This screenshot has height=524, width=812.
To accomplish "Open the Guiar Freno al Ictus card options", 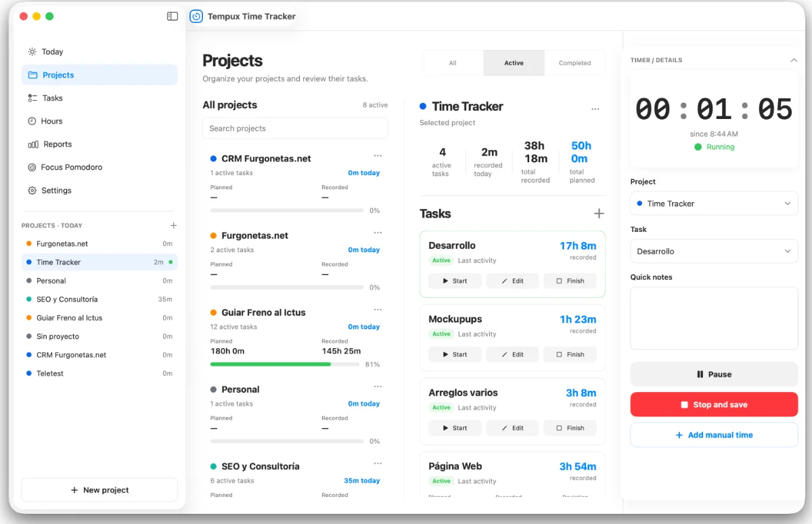I will tap(378, 310).
